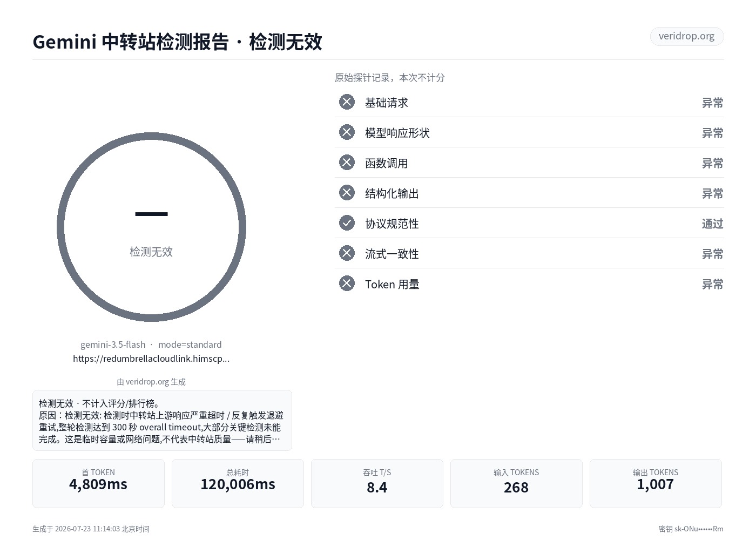This screenshot has width=756, height=540.
Task: Click the X icon beside 结构化输出
Action: tap(347, 193)
